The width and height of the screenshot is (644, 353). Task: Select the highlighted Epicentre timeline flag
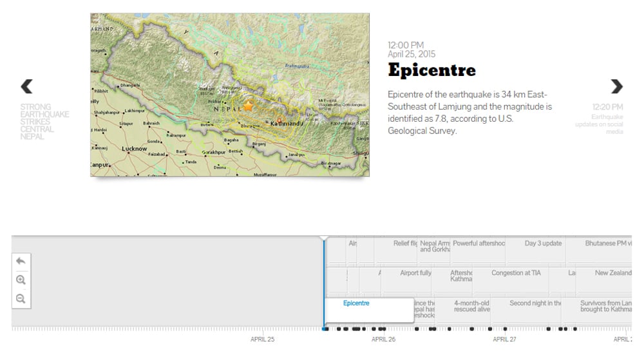[x=369, y=309]
